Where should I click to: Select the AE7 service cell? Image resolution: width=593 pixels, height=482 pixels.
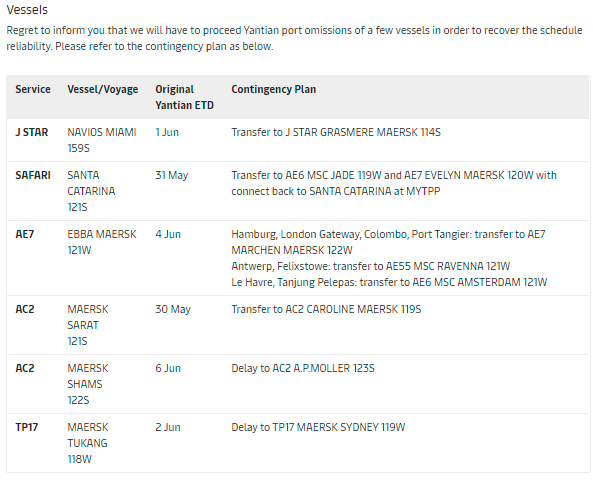pos(25,235)
